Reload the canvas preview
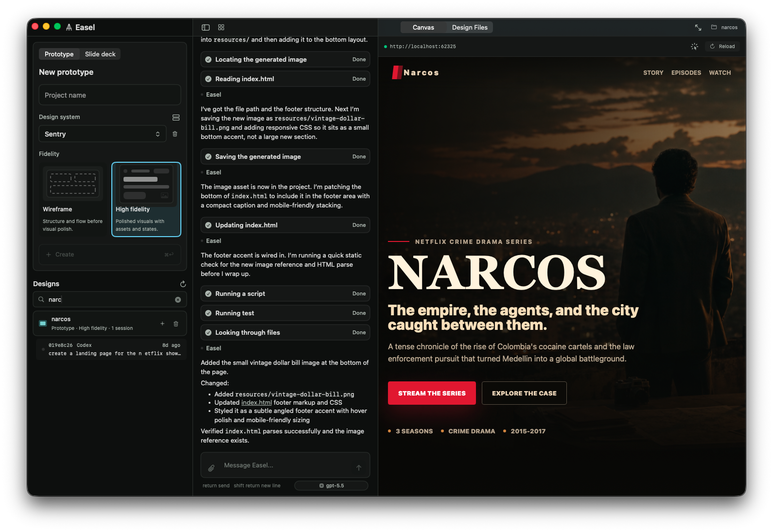This screenshot has height=532, width=773. click(x=722, y=47)
